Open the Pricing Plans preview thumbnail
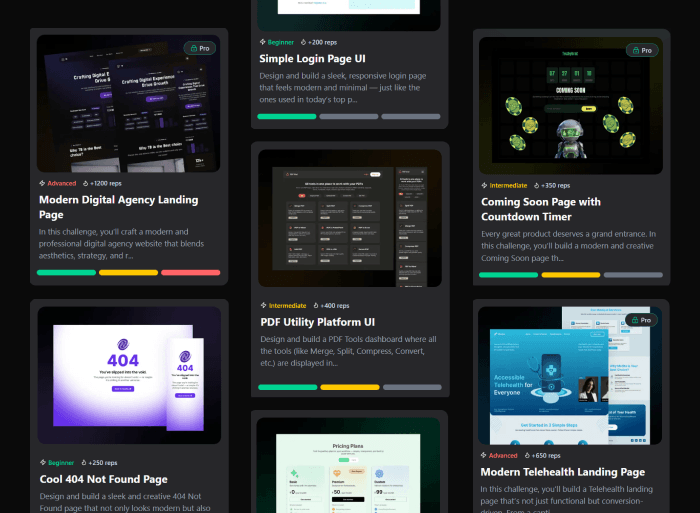This screenshot has width=700, height=513. 349,465
